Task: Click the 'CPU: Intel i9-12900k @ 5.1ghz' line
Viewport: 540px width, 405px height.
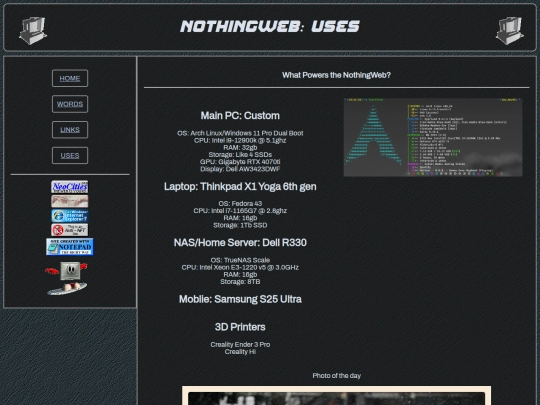Action: click(240, 140)
